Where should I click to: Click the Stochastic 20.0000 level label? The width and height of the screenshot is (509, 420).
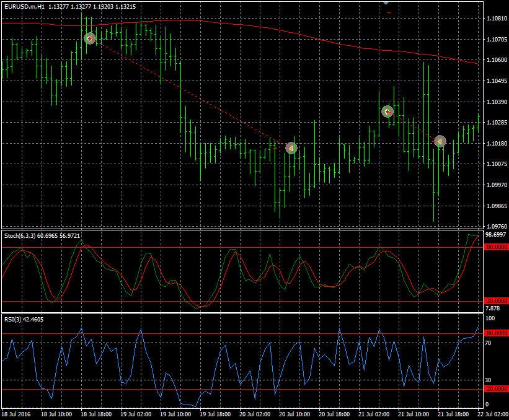496,301
